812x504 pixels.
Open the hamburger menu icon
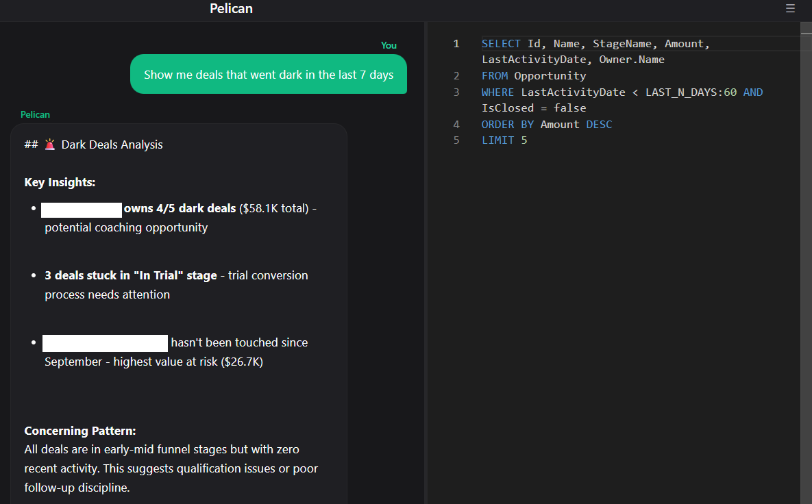pyautogui.click(x=790, y=8)
